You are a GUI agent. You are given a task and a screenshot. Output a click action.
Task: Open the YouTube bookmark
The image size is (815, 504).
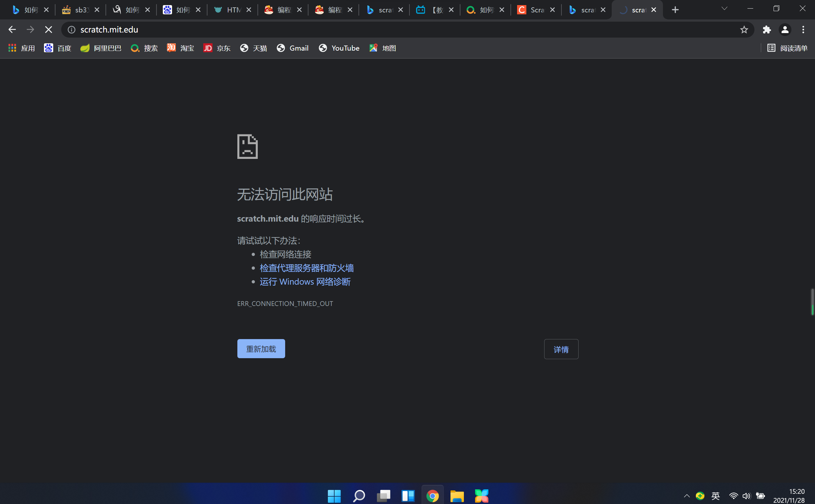coord(339,48)
